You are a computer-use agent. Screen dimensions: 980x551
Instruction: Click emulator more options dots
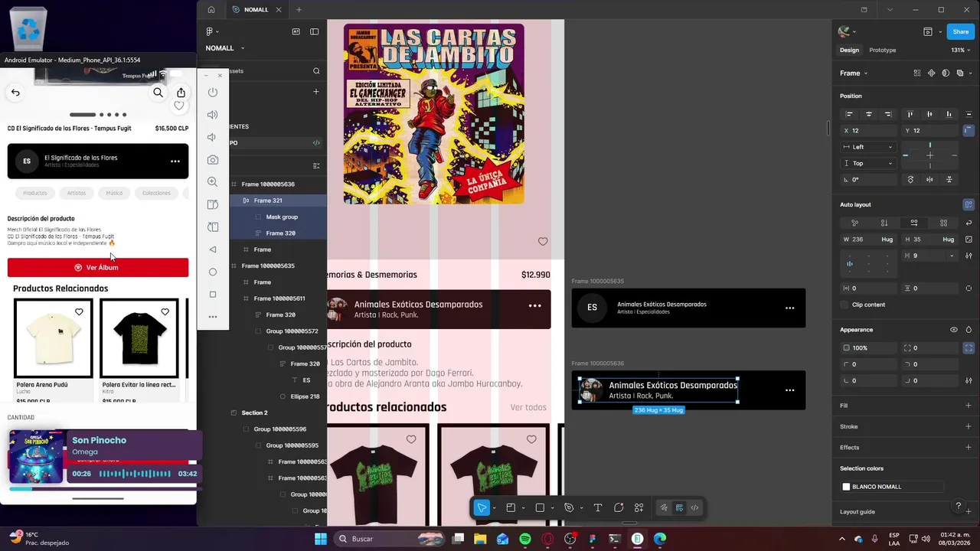click(213, 317)
